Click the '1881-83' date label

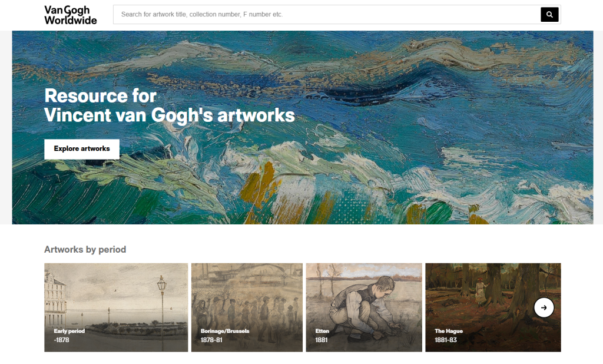pyautogui.click(x=446, y=340)
